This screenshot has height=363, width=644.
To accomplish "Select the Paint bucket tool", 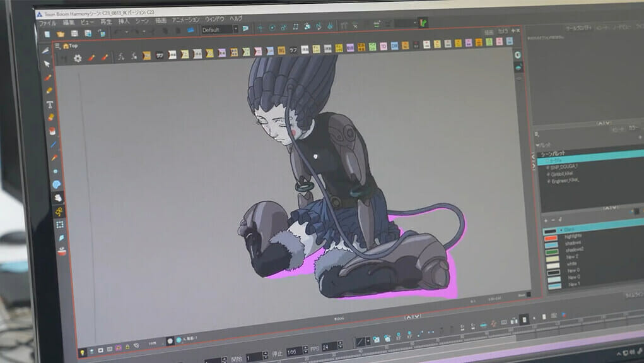I will (x=52, y=131).
